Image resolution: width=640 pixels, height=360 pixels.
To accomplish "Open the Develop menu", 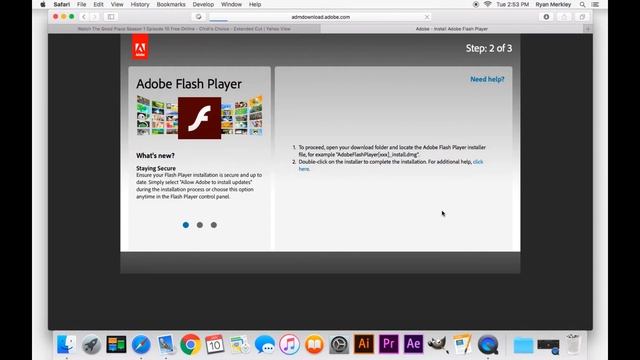I will click(203, 4).
